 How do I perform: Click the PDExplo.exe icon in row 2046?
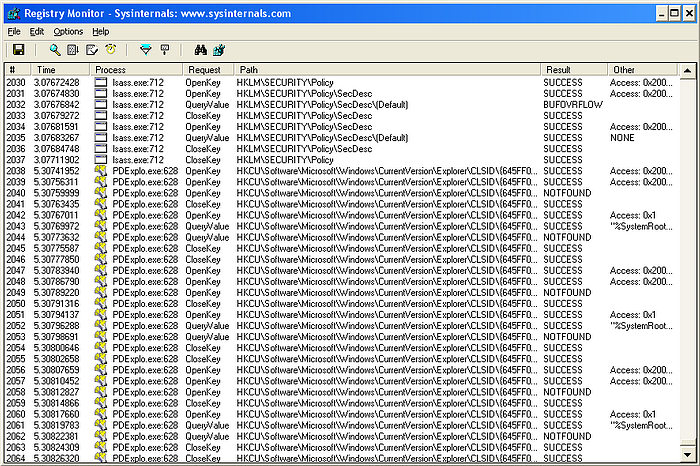pos(101,259)
